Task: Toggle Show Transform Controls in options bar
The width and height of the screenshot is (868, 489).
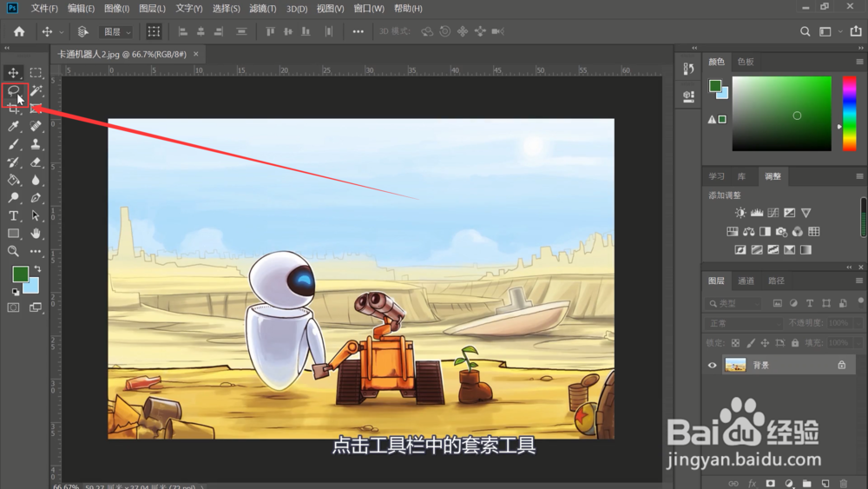Action: coord(154,31)
